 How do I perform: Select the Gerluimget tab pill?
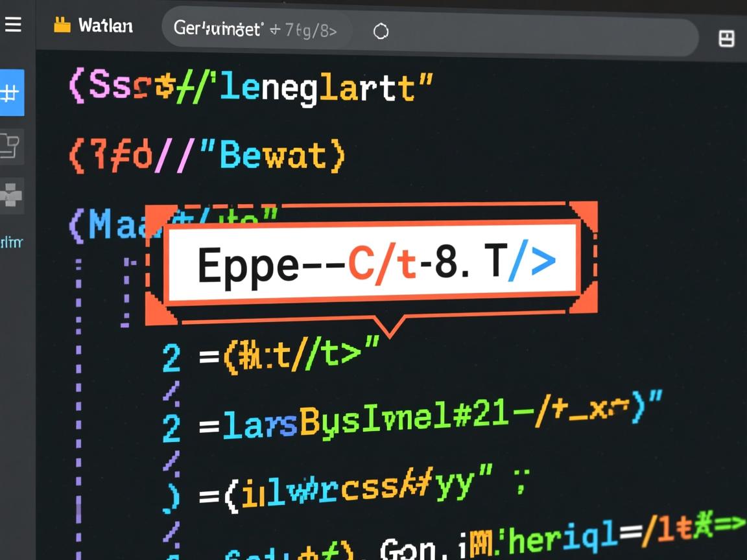pyautogui.click(x=255, y=29)
